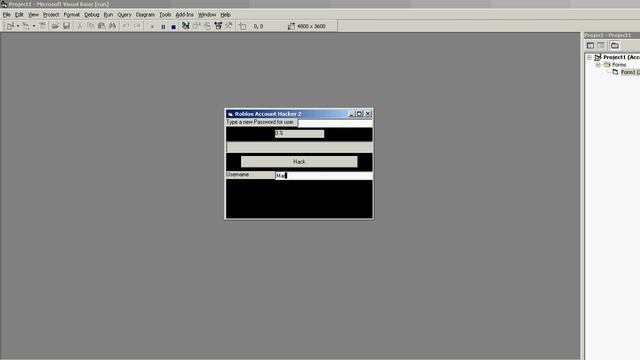Screen dimensions: 640x360
Task: Click View Object icon in Project panel
Action: 601,45
